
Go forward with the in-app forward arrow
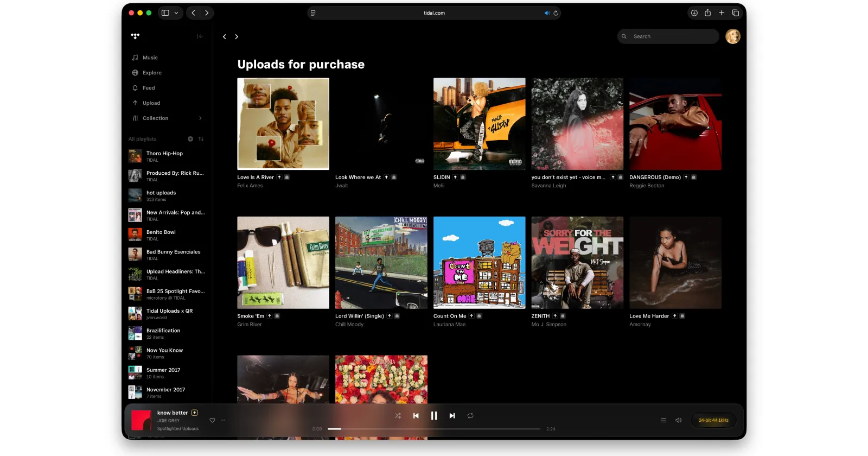(237, 37)
